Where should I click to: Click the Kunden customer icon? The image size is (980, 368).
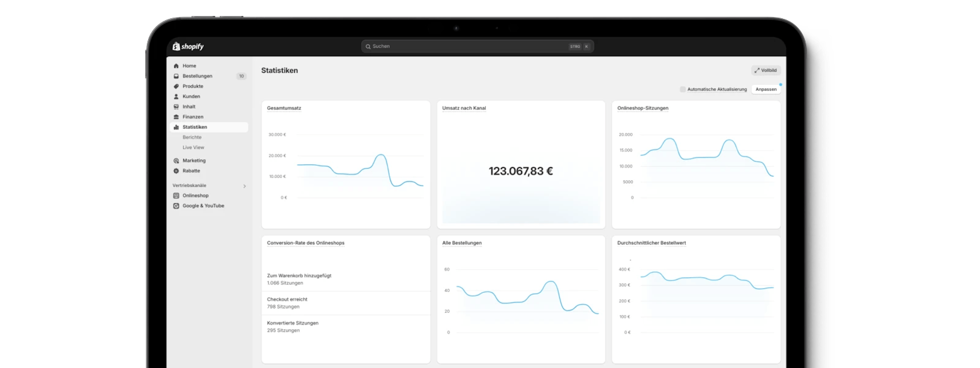click(x=176, y=96)
